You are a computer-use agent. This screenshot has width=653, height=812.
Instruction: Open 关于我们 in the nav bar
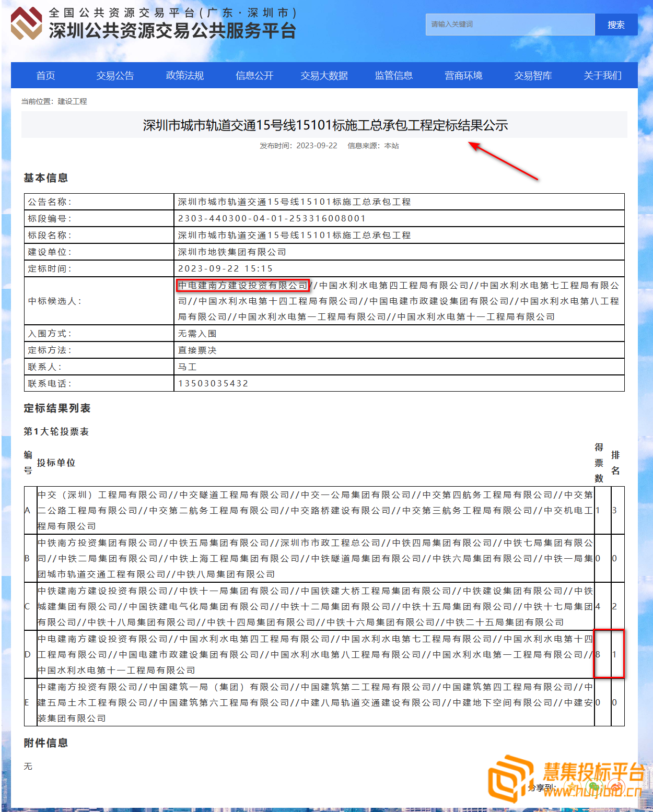click(603, 75)
